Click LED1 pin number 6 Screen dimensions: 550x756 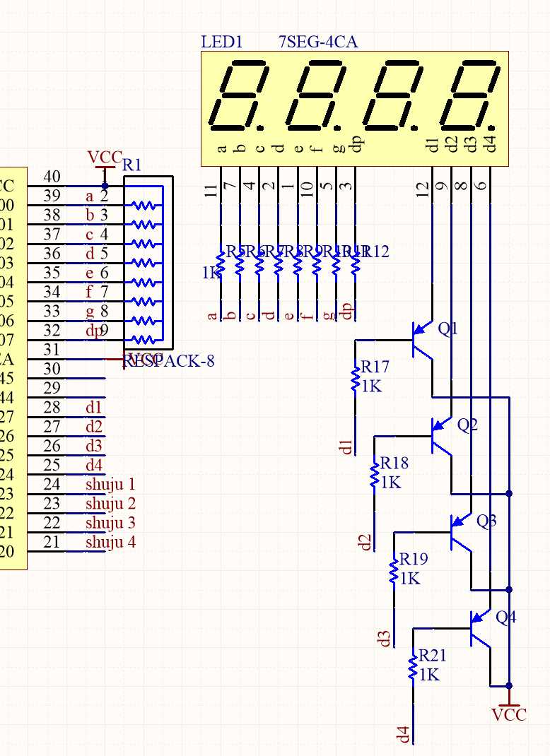481,186
